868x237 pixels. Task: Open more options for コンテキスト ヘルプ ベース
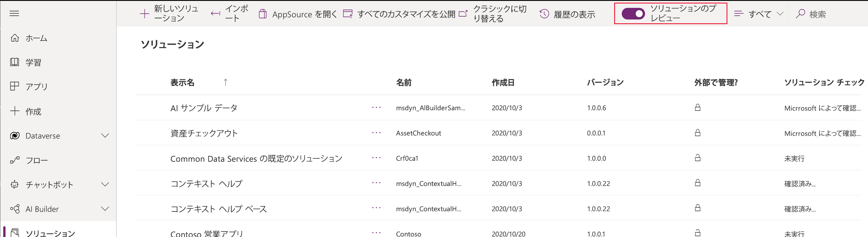[376, 208]
